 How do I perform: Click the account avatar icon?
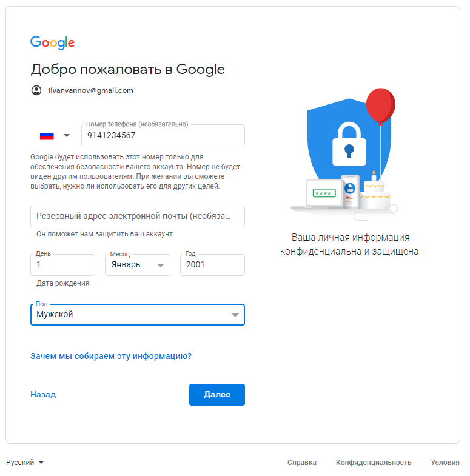click(x=36, y=90)
